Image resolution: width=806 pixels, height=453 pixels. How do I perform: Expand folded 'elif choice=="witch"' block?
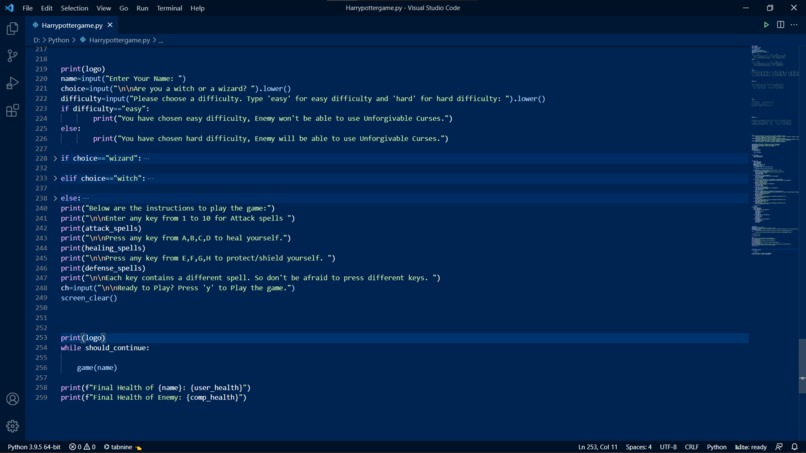(x=55, y=178)
